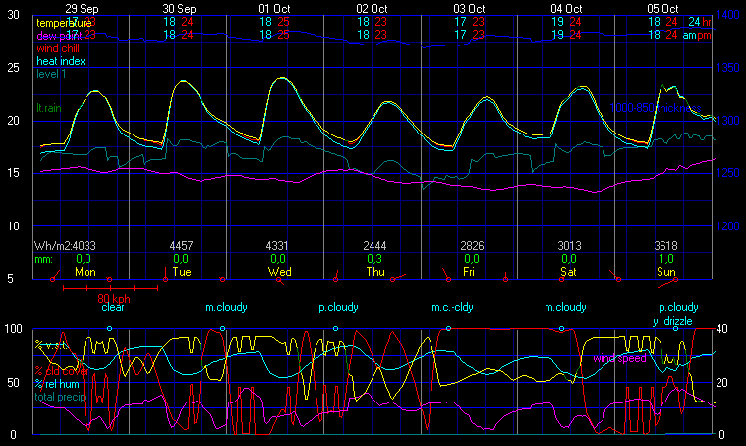Viewport: 746px width, 446px height.
Task: Select the '01 Oct' date header
Action: point(274,7)
